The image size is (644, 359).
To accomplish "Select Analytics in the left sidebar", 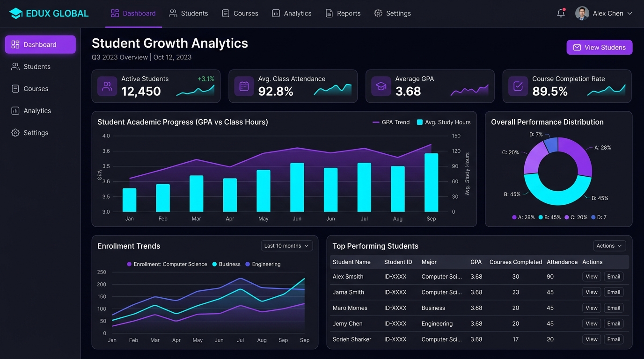I will (x=40, y=111).
